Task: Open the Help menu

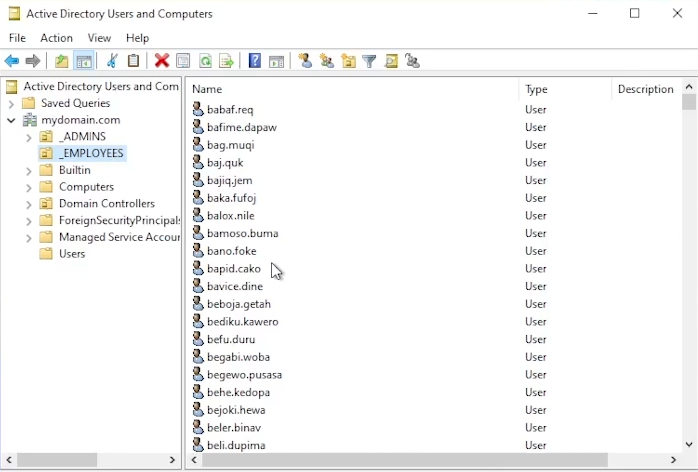Action: (138, 38)
